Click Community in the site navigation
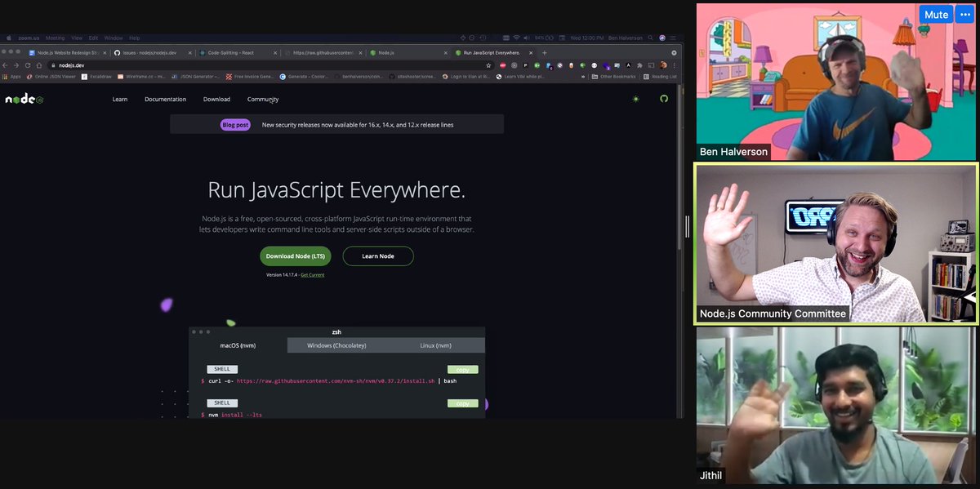980x489 pixels. 263,99
